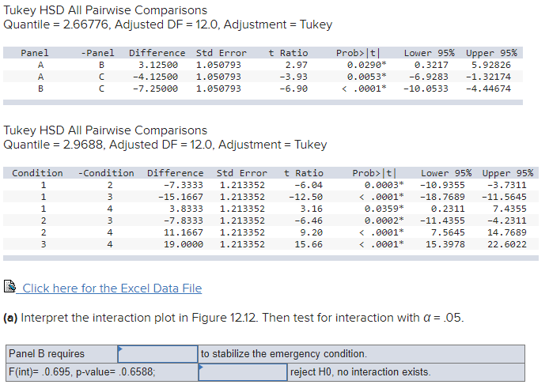Click t ratio value 3.16
The image size is (549, 392).
[311, 209]
